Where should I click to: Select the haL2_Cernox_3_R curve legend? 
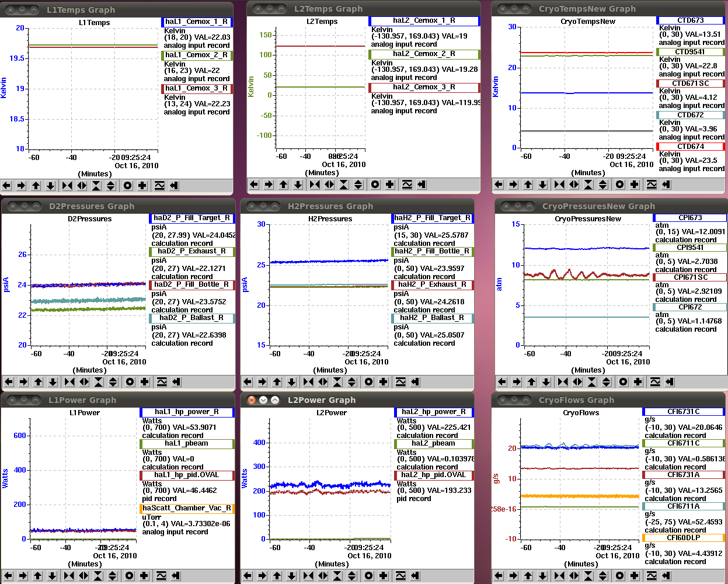[424, 88]
